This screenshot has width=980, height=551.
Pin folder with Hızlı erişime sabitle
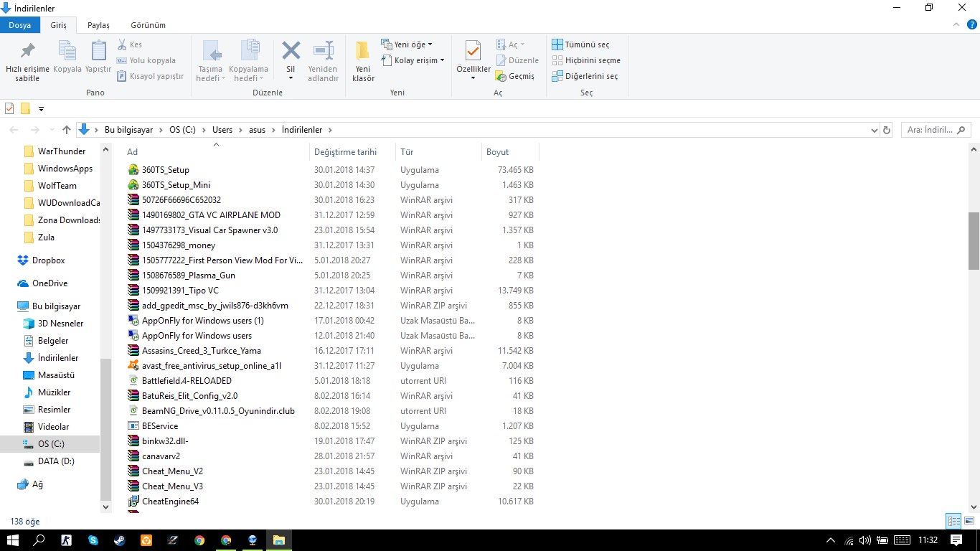(x=27, y=62)
